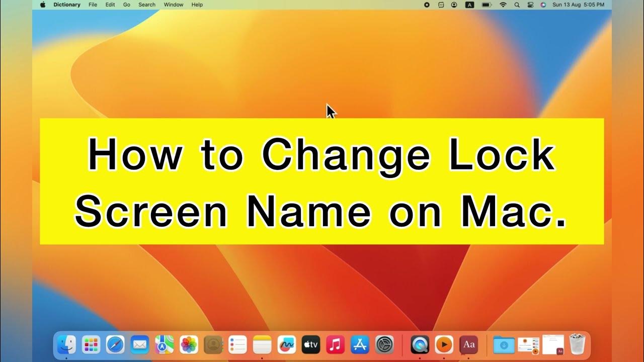Launch Apple TV from Dock
Viewport: 644px width, 362px height.
311,344
